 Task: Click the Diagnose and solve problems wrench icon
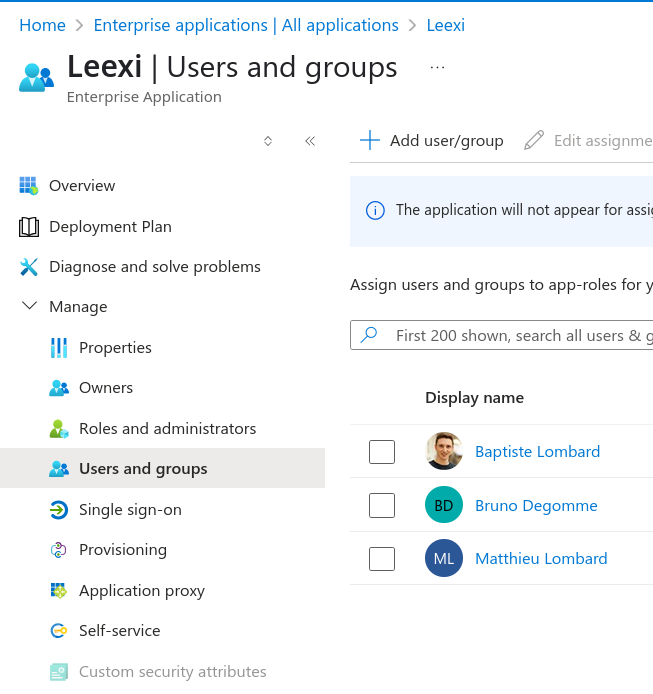(29, 267)
